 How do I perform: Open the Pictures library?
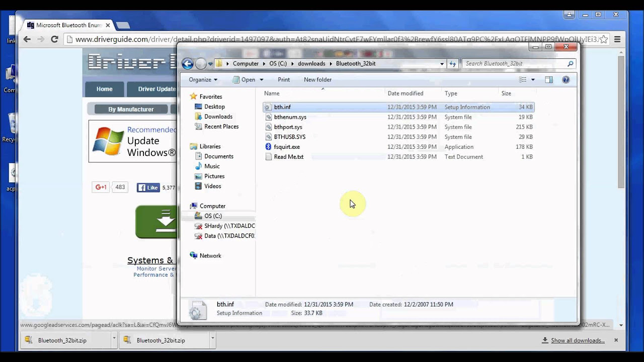pyautogui.click(x=214, y=176)
